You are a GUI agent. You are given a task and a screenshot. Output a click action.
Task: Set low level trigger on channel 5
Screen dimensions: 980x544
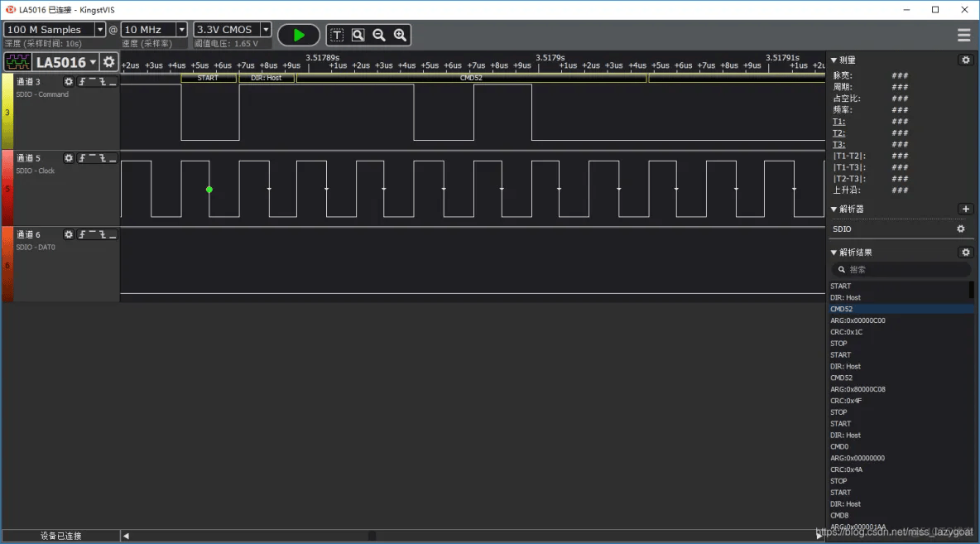click(x=113, y=158)
